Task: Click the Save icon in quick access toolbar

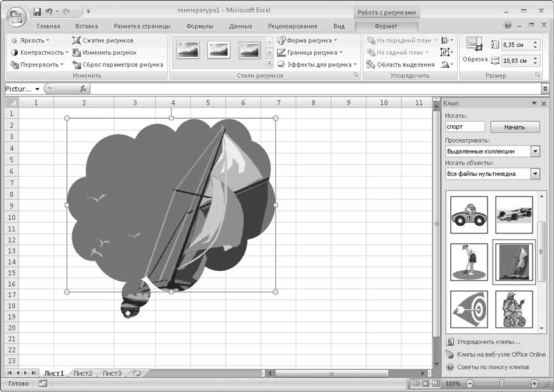Action: point(37,12)
